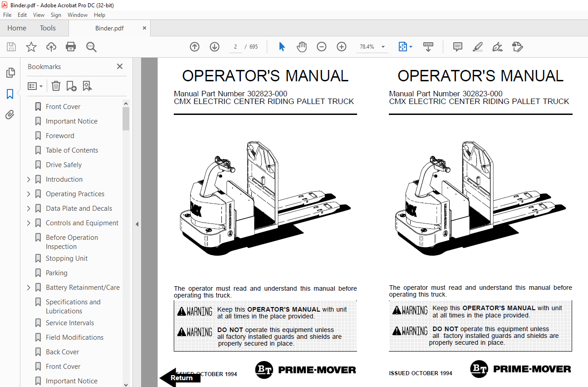Choose the Selection arrow tool

point(282,47)
